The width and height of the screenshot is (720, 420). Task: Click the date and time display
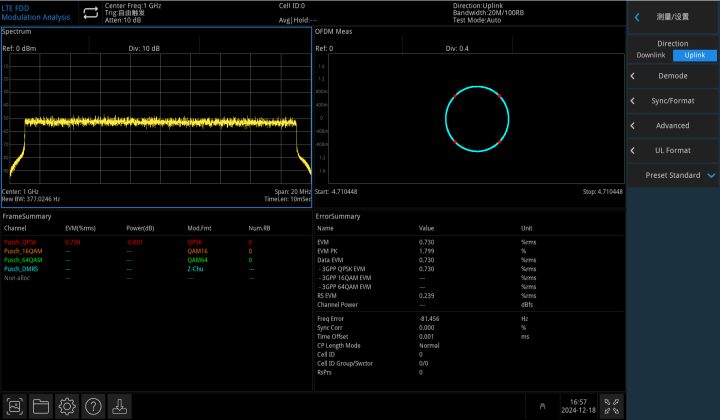[x=578, y=406]
